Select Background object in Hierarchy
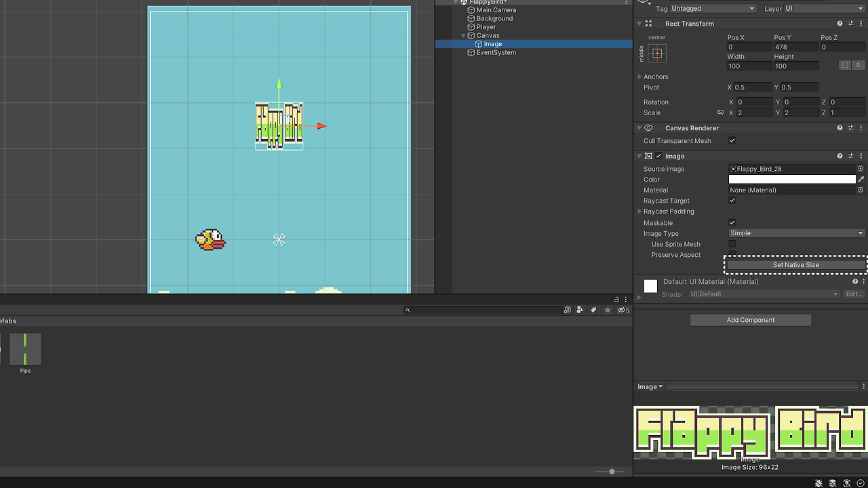Screen dimensions: 868x488 [494, 18]
